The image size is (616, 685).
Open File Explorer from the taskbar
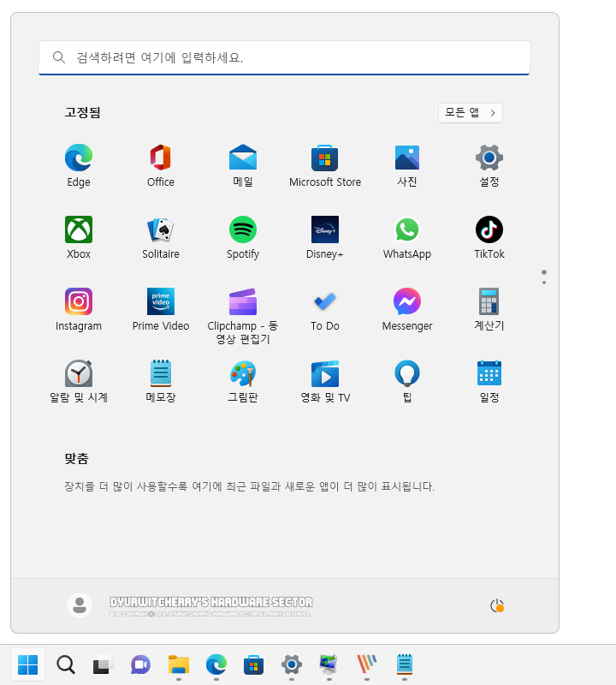pyautogui.click(x=179, y=665)
